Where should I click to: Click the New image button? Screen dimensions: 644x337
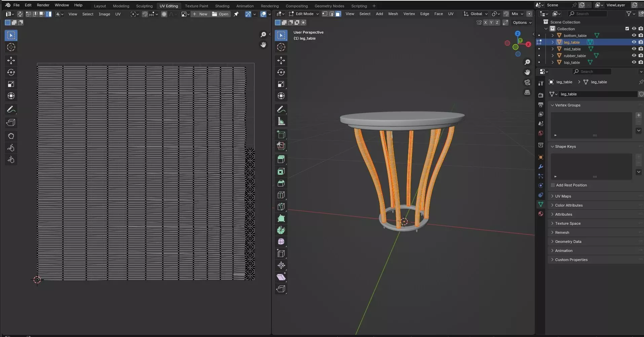tap(200, 14)
